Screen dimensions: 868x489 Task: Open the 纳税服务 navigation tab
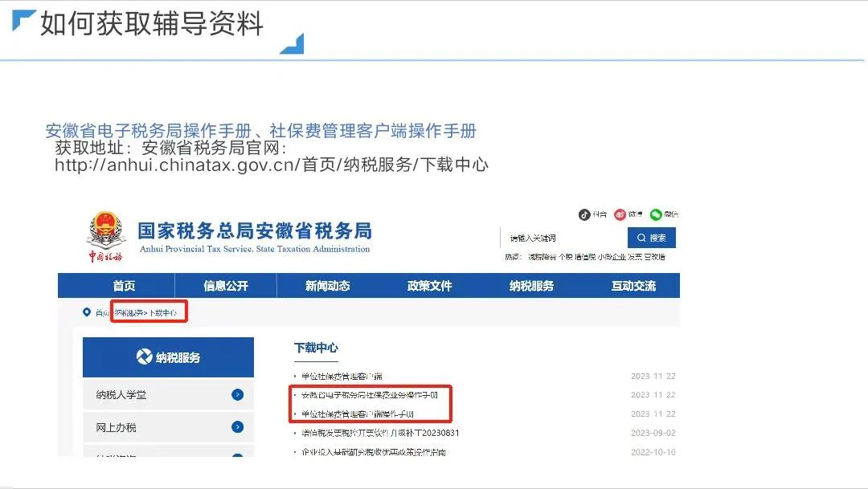531,286
